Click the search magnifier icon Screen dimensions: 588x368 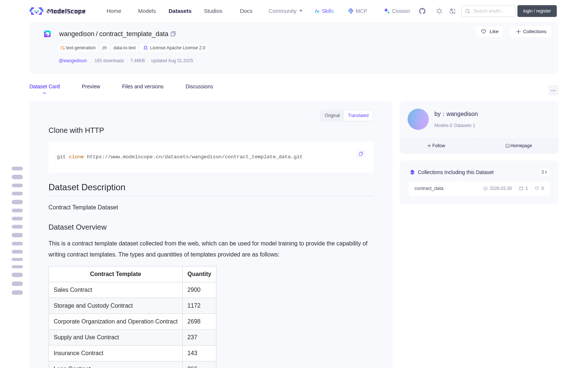467,11
